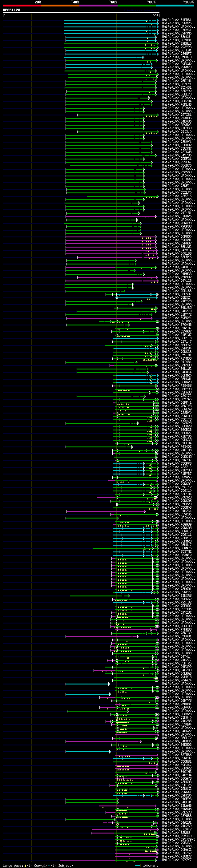Select label UniRef100_Q3TGW8
The image size is (197, 868).
(x=177, y=151)
